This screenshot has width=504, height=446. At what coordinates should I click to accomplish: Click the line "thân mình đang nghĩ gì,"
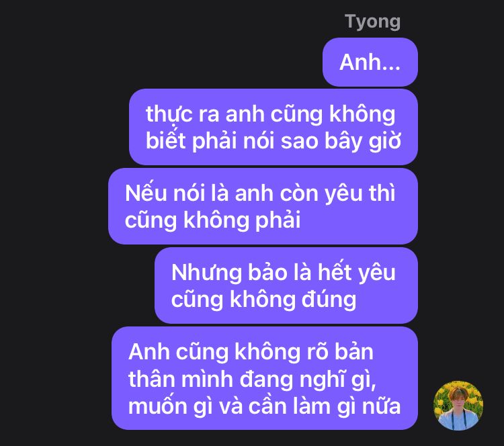pos(252,379)
